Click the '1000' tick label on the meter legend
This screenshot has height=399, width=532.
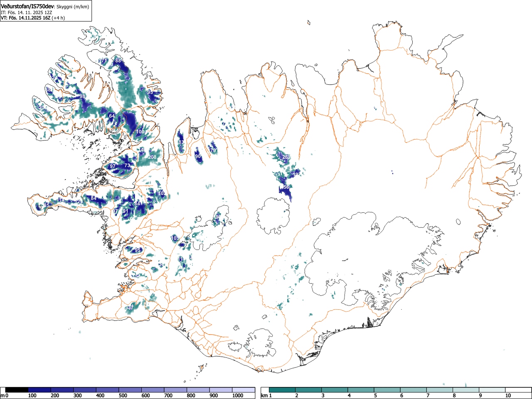click(x=238, y=396)
